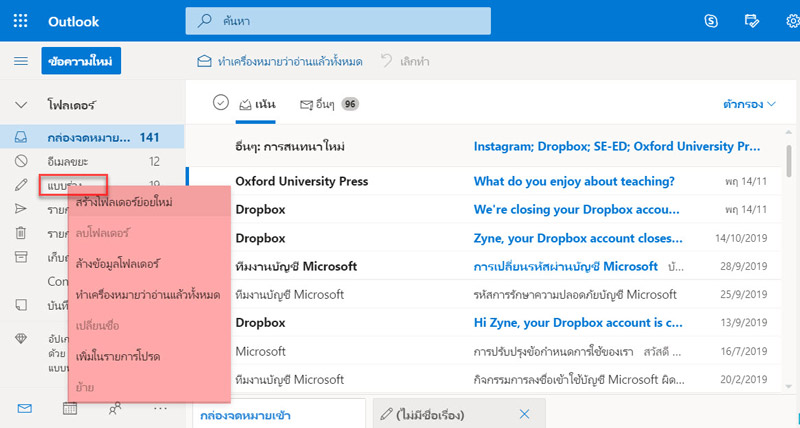
Task: Click the ข้อความใหม่ new message button
Action: pos(81,61)
